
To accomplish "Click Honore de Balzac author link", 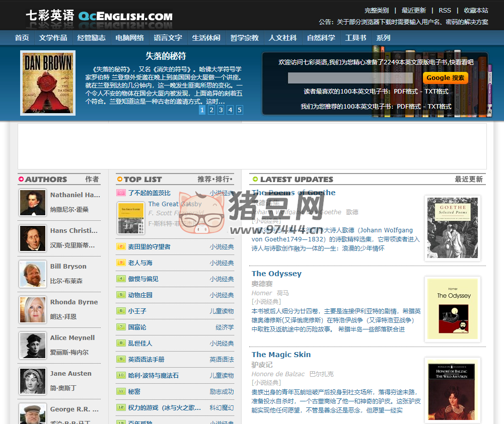I will point(278,374).
